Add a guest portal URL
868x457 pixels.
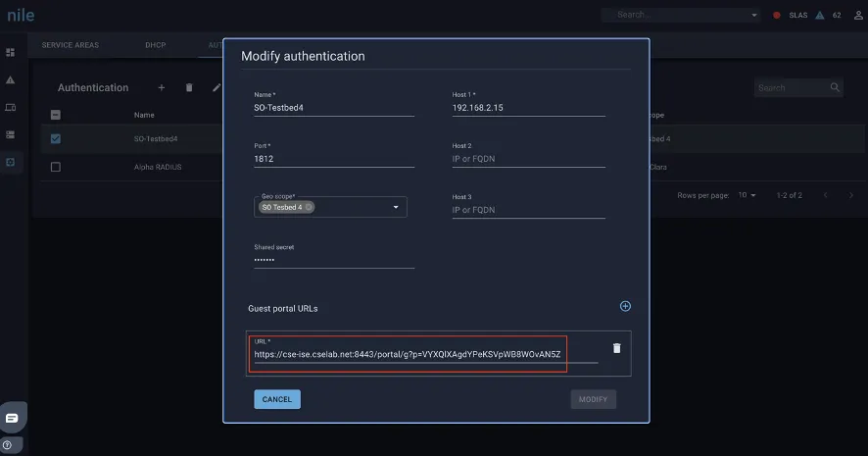click(x=625, y=306)
